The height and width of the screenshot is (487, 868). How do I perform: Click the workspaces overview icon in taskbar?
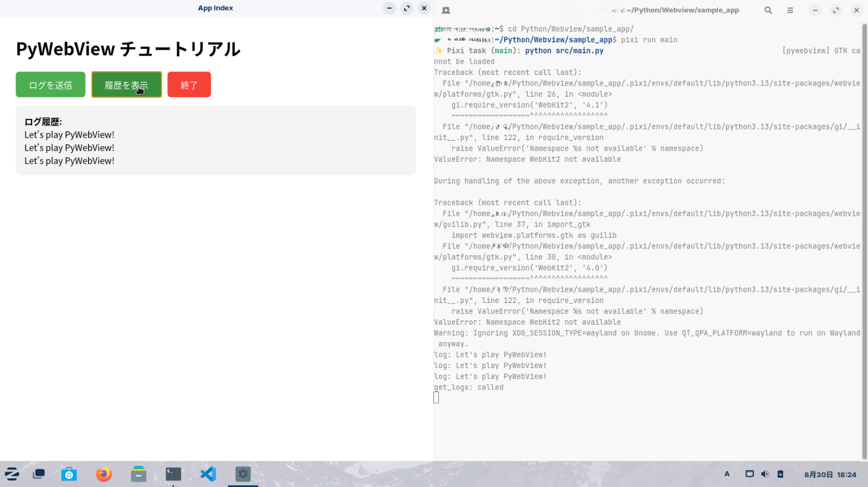click(x=39, y=474)
